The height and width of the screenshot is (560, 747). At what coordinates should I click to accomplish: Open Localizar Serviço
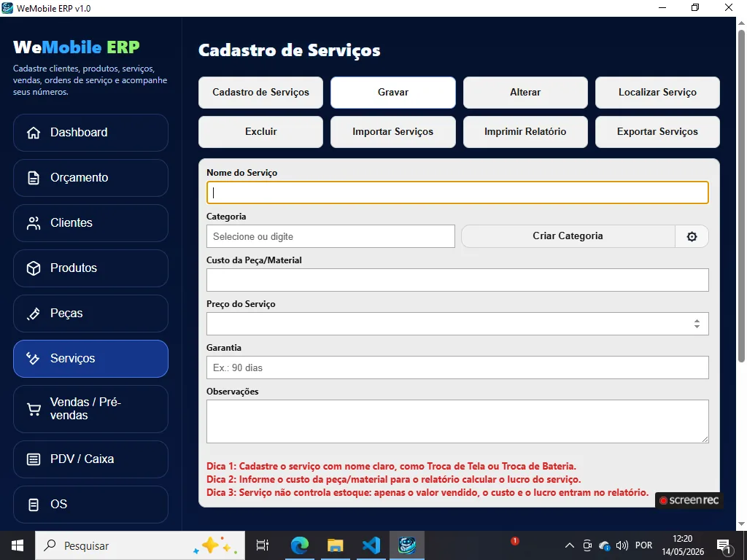click(657, 93)
